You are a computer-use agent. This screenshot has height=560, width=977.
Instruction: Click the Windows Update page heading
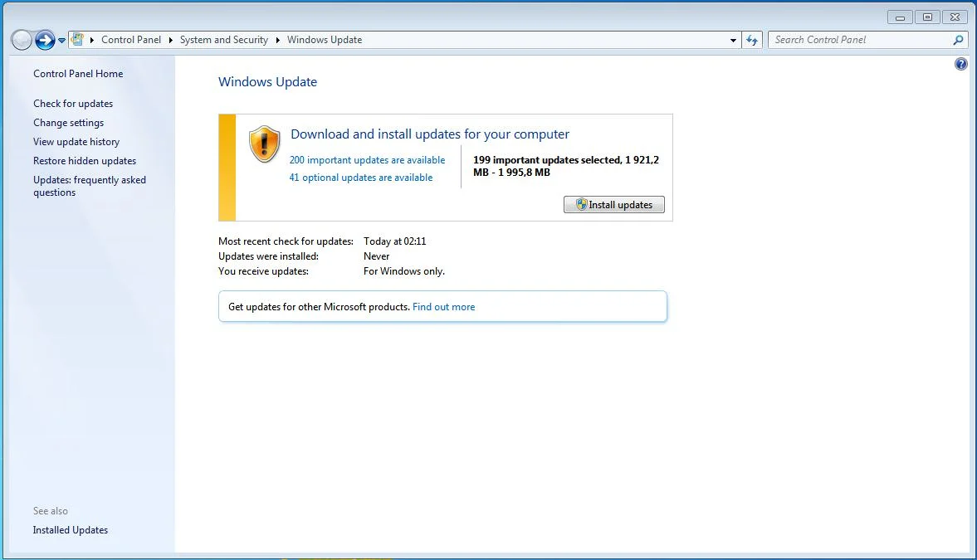(x=267, y=82)
